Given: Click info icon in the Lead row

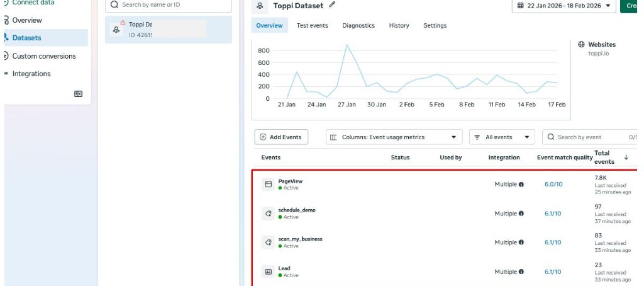Looking at the screenshot, I should point(521,272).
